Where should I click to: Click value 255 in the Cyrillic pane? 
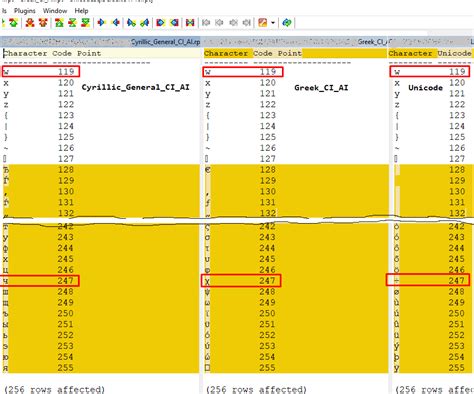pos(65,368)
